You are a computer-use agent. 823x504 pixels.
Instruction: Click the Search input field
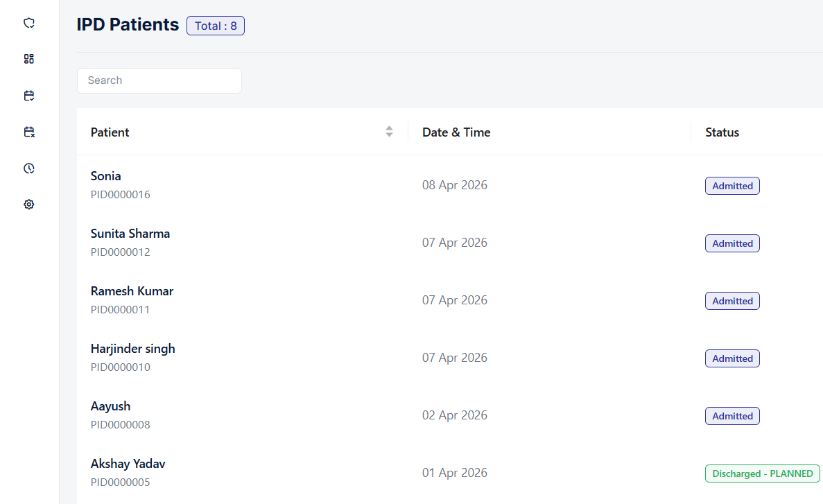coord(159,80)
